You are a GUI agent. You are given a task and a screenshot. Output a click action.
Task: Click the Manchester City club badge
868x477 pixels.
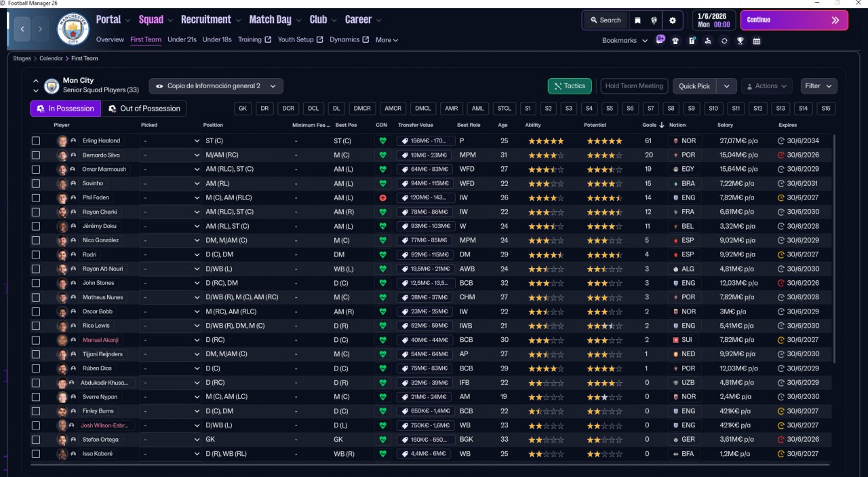73,28
